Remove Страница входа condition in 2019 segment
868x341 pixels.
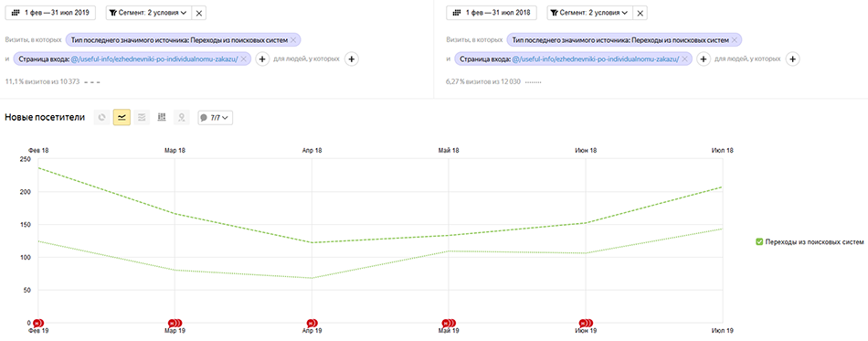pyautogui.click(x=244, y=59)
